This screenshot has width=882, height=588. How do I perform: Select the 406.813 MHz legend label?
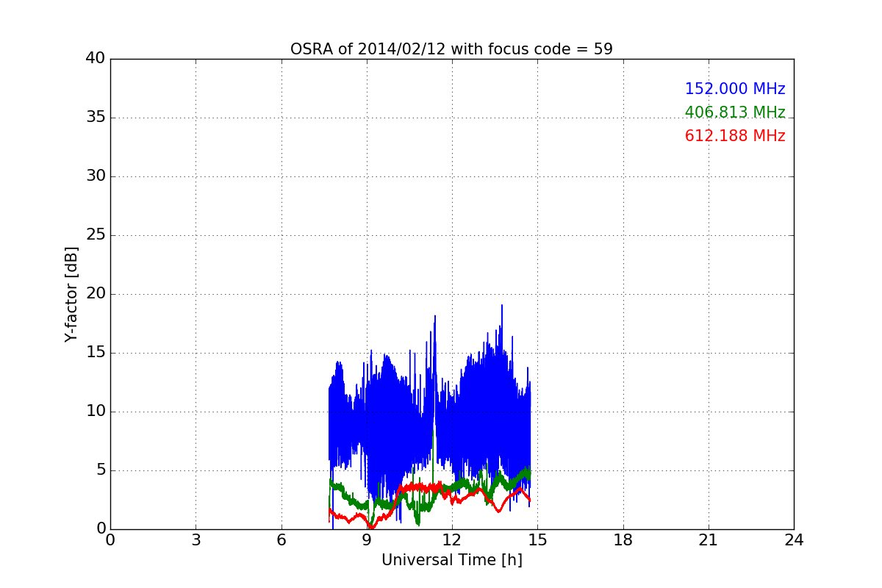pyautogui.click(x=735, y=112)
